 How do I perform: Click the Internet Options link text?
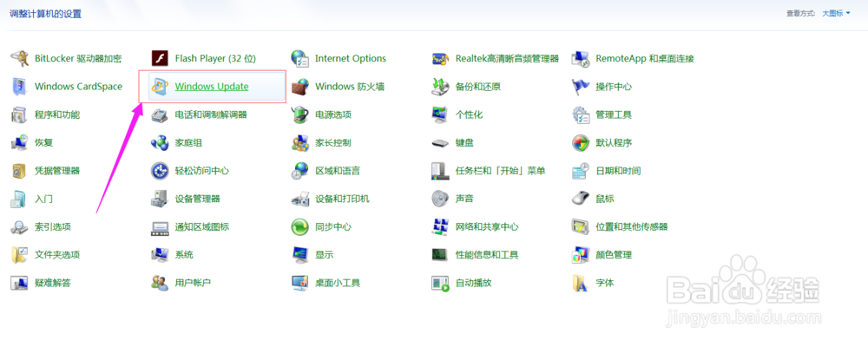tap(351, 59)
